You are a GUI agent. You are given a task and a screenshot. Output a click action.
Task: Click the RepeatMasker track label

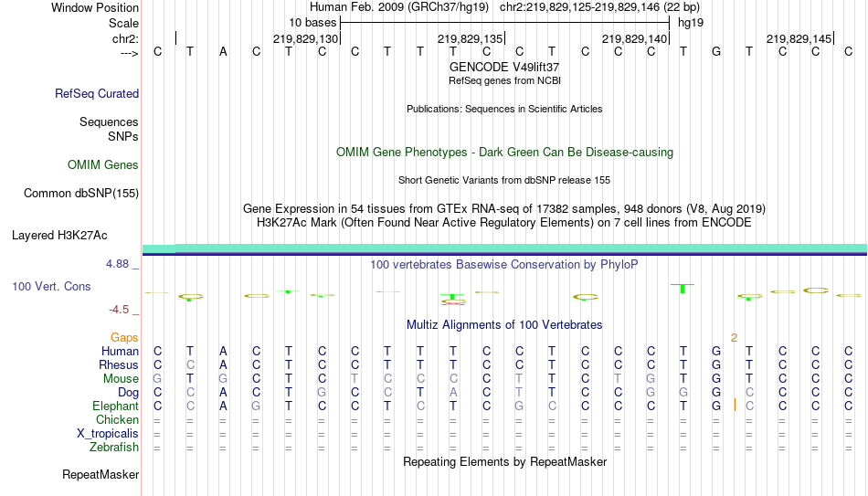101,474
